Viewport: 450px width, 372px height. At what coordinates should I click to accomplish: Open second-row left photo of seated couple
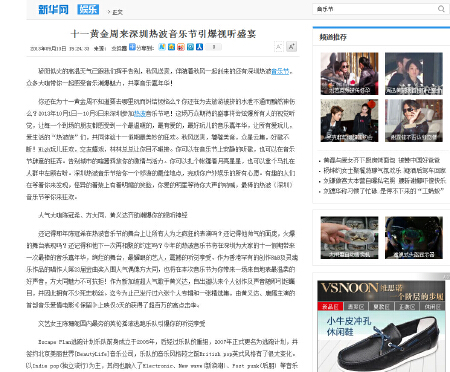[x=349, y=121]
